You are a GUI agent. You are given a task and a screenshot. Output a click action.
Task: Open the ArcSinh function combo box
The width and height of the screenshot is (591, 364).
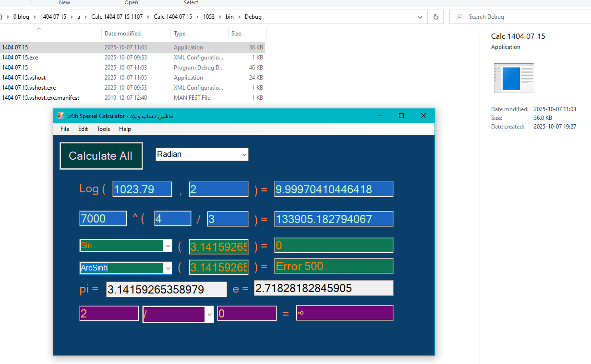[x=168, y=268]
